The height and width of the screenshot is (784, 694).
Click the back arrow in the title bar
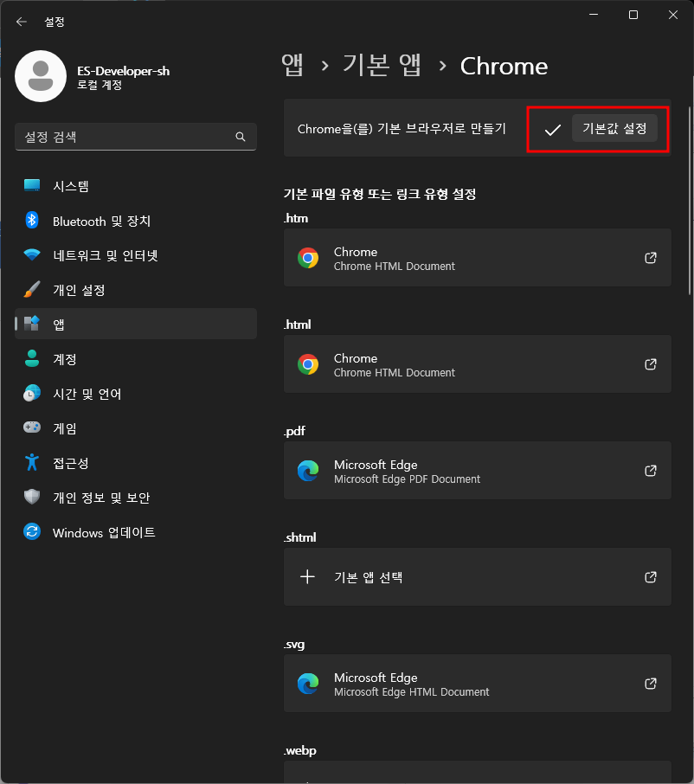pos(21,22)
